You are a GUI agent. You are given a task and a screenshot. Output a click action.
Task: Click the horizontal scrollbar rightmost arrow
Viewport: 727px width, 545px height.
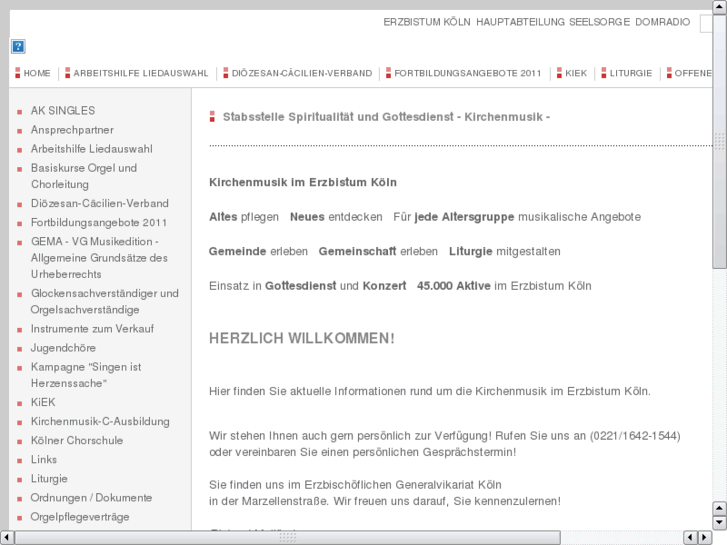705,537
